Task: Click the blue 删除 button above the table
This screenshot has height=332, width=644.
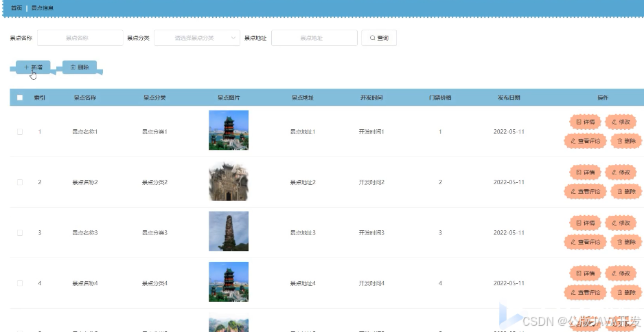Action: 80,67
